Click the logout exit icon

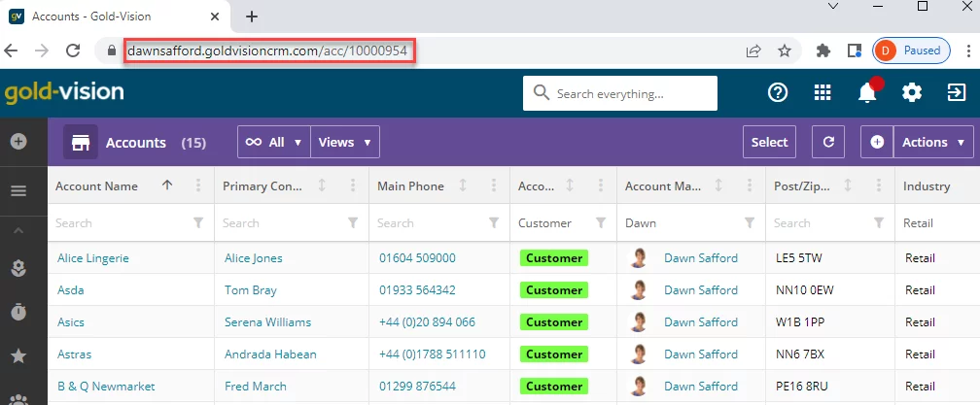pos(957,93)
